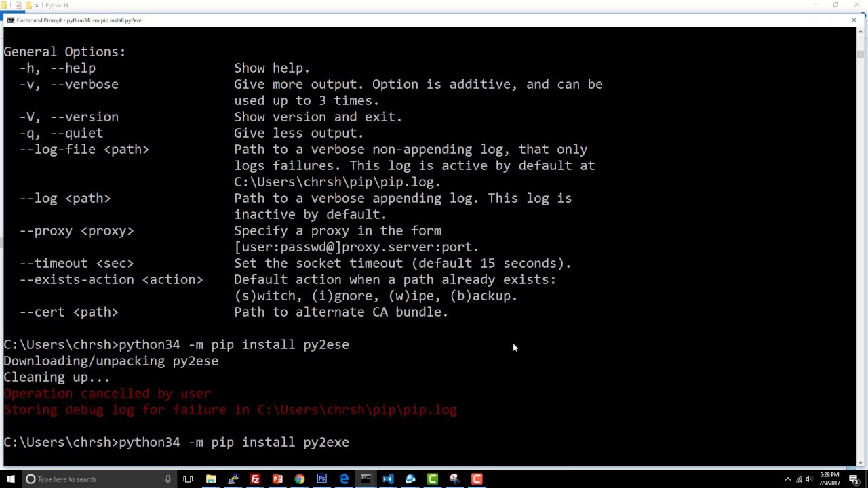Click 'Cleaning up...' line
The image size is (868, 488).
pyautogui.click(x=57, y=377)
